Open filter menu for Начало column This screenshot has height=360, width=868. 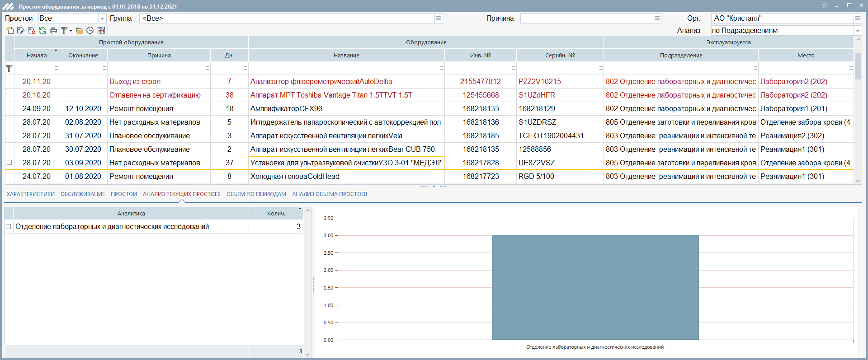pos(56,68)
